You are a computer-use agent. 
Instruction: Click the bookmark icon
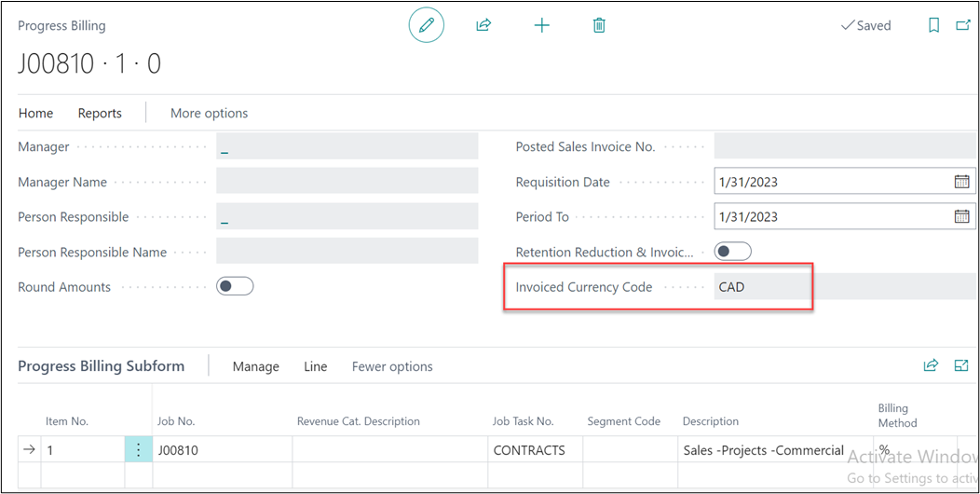pyautogui.click(x=933, y=26)
